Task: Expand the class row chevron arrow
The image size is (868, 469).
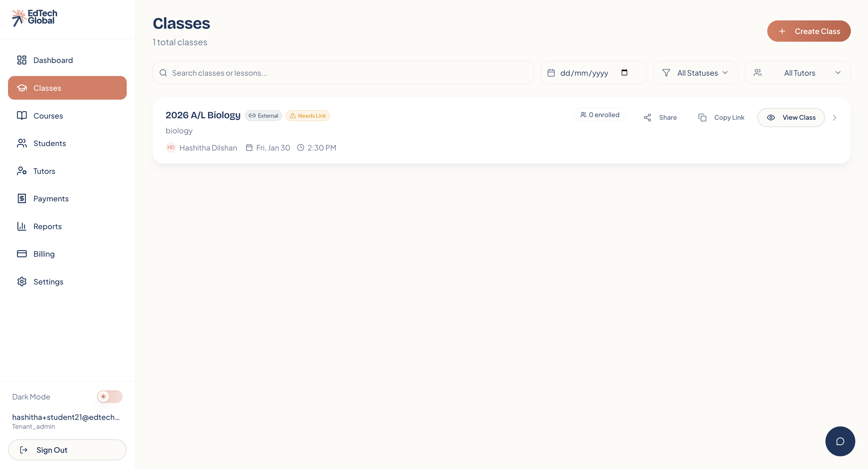Action: 834,118
